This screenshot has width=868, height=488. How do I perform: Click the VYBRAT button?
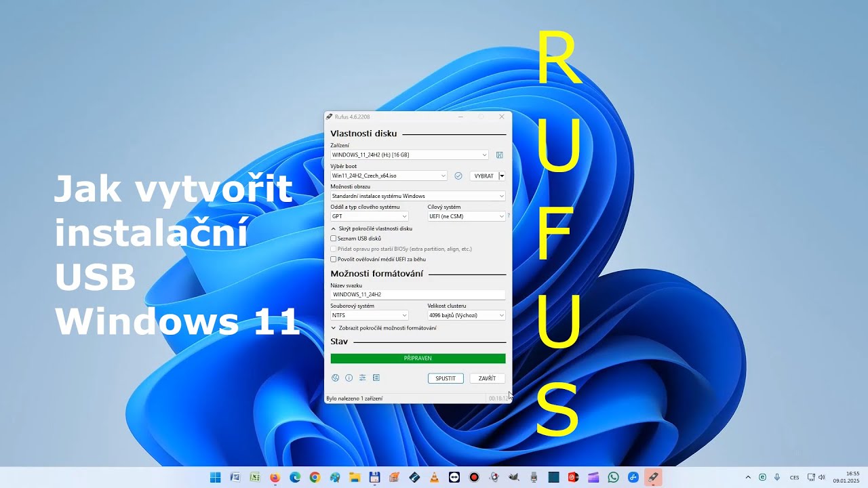point(484,176)
